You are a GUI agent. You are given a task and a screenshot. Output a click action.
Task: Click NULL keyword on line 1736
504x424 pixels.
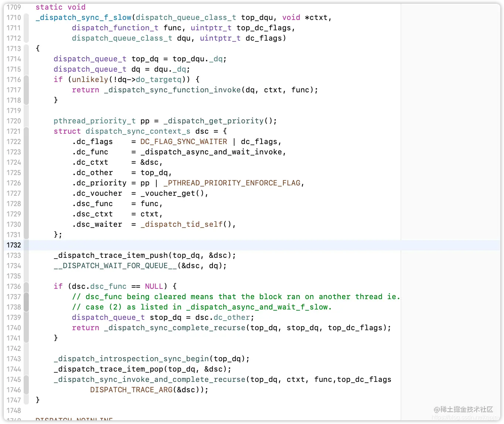tap(154, 286)
